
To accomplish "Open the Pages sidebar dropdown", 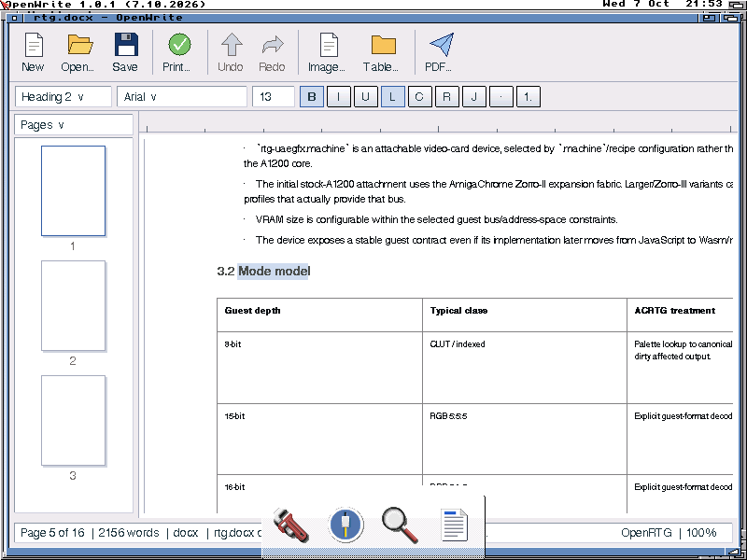I will point(74,125).
